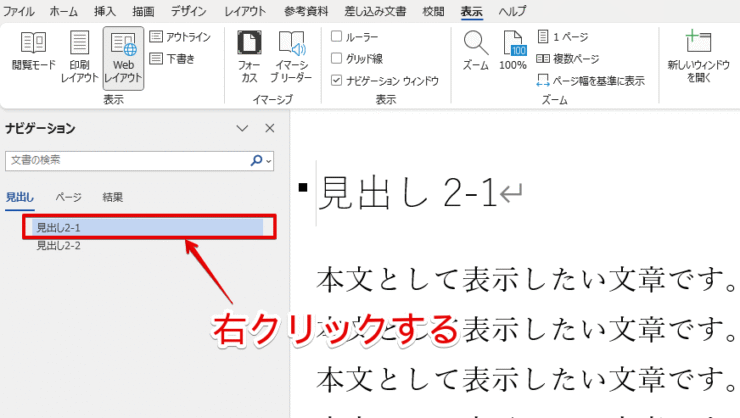
Task: Select 見出し2-1 in navigation list
Action: point(147,227)
